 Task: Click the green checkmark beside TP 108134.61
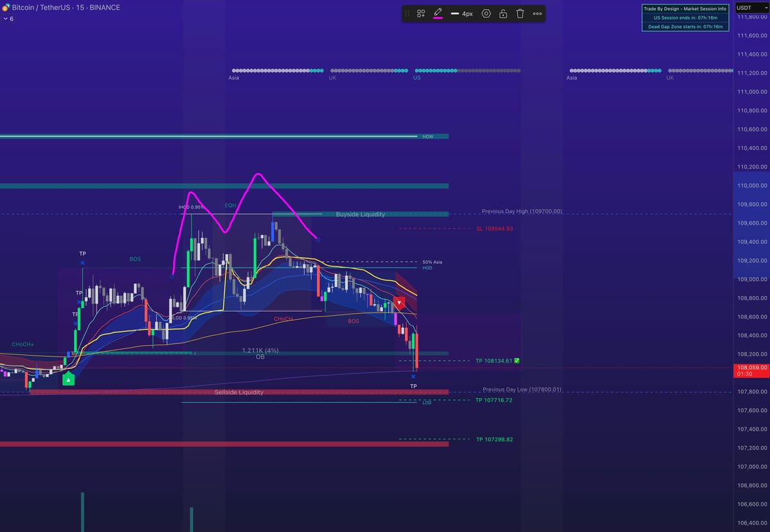[x=517, y=361]
